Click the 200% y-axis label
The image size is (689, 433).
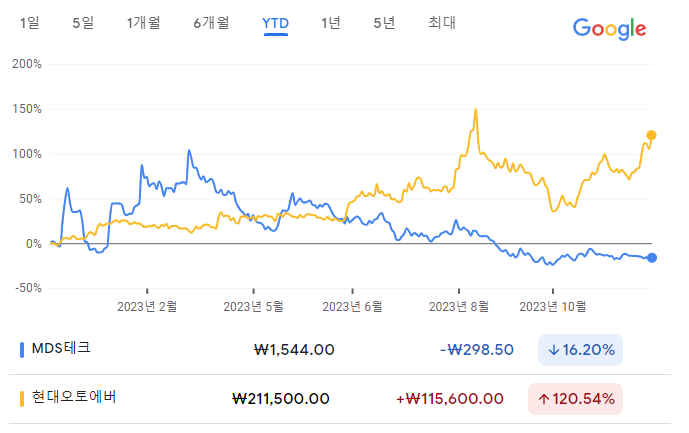[27, 64]
